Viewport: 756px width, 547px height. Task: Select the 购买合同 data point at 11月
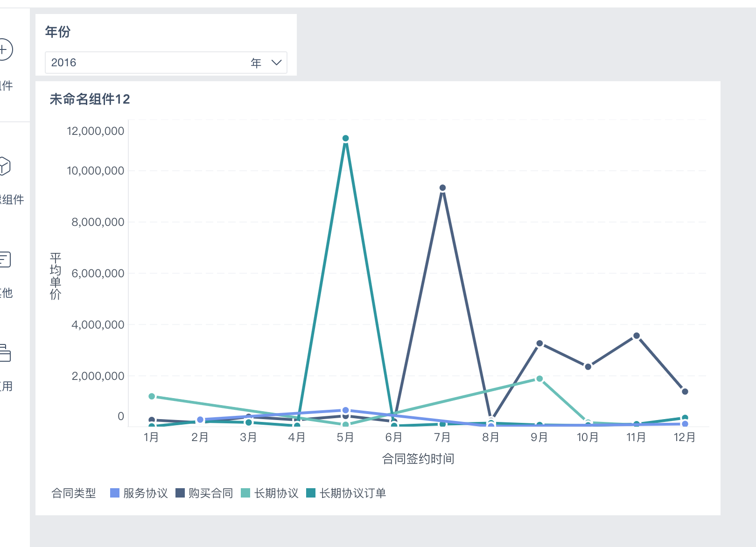pos(636,336)
